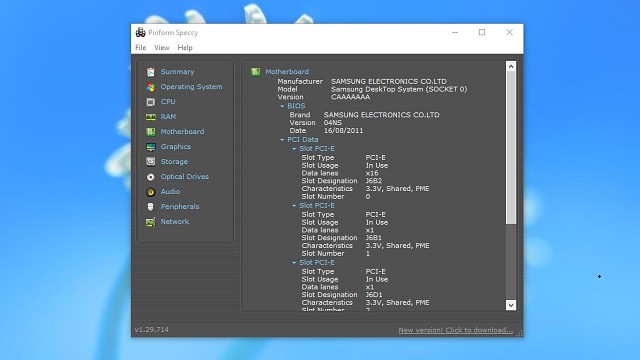Select the Storage drive icon
640x360 pixels.
click(151, 162)
